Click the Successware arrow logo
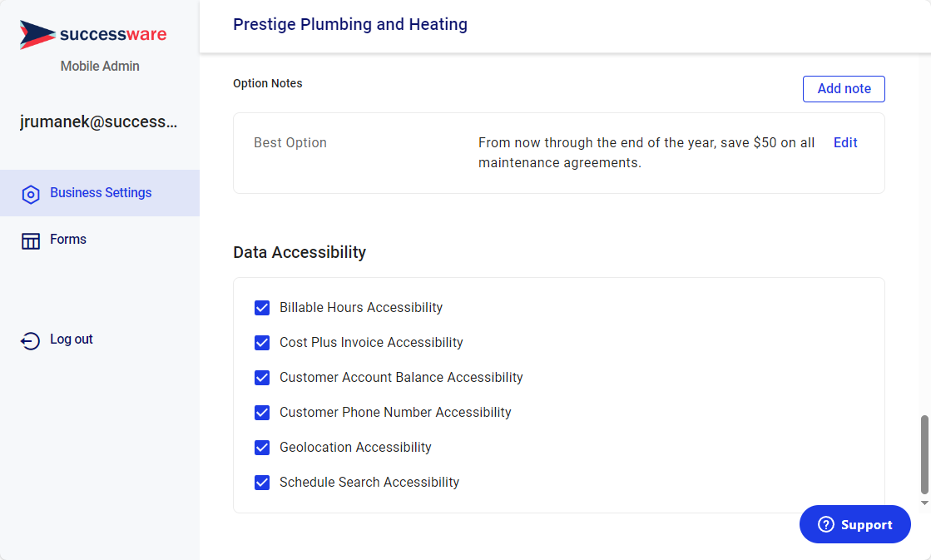The height and width of the screenshot is (560, 931). click(37, 34)
